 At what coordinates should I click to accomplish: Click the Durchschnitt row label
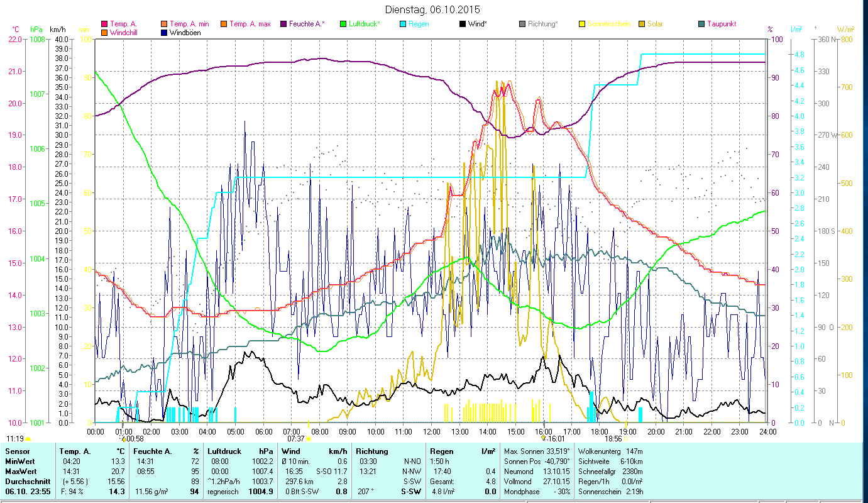[26, 482]
